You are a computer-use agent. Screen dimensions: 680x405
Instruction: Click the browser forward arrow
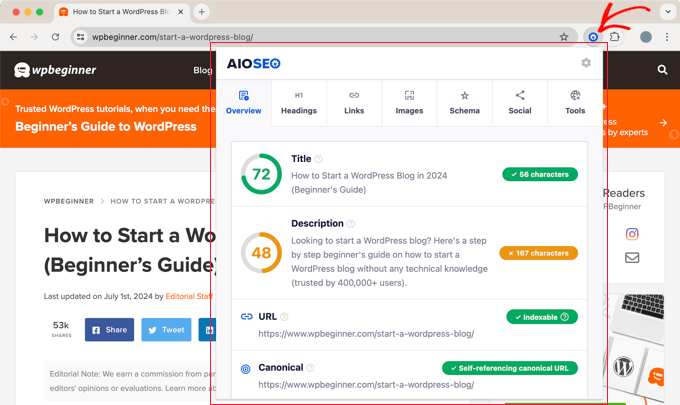click(x=34, y=37)
